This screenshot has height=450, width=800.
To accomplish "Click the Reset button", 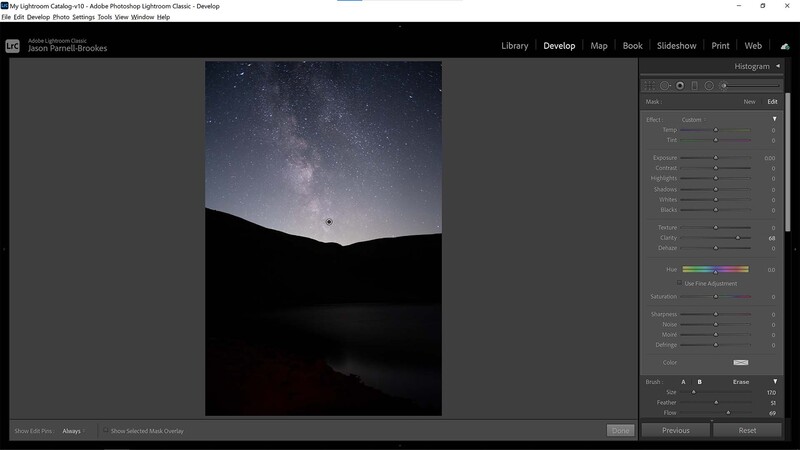I will 747,431.
